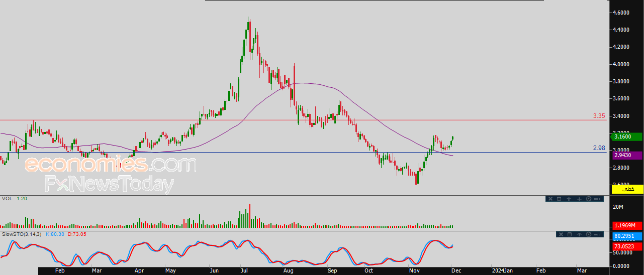Click the 4.0000 price axis label

point(621,64)
